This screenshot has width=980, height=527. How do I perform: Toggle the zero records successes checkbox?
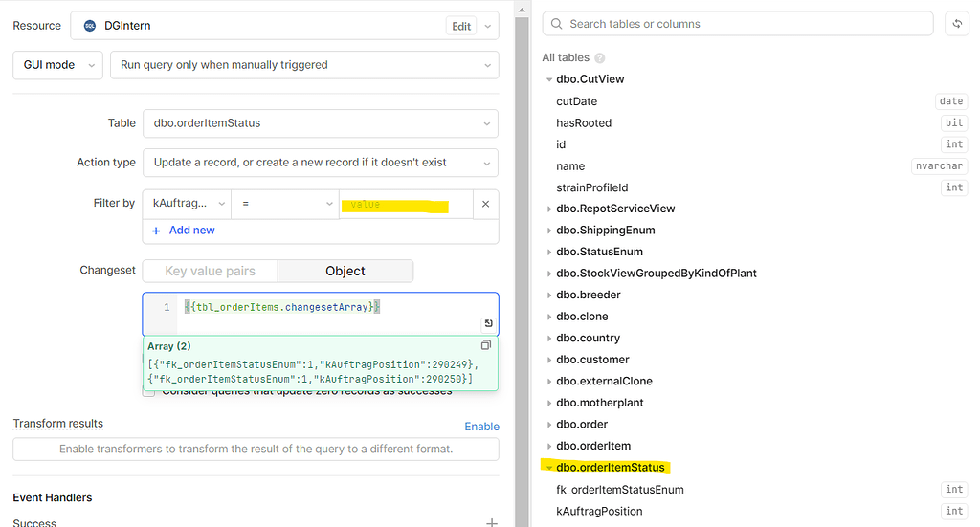149,390
